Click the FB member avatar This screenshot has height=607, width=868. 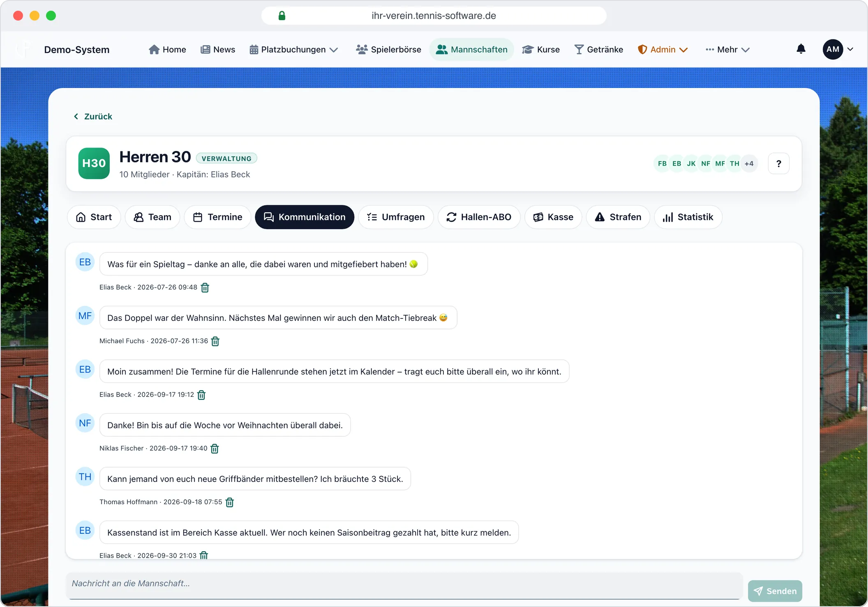(662, 164)
